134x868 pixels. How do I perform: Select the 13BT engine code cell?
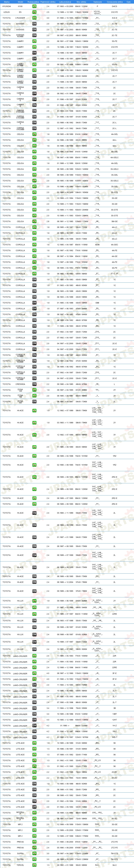(x=114, y=714)
